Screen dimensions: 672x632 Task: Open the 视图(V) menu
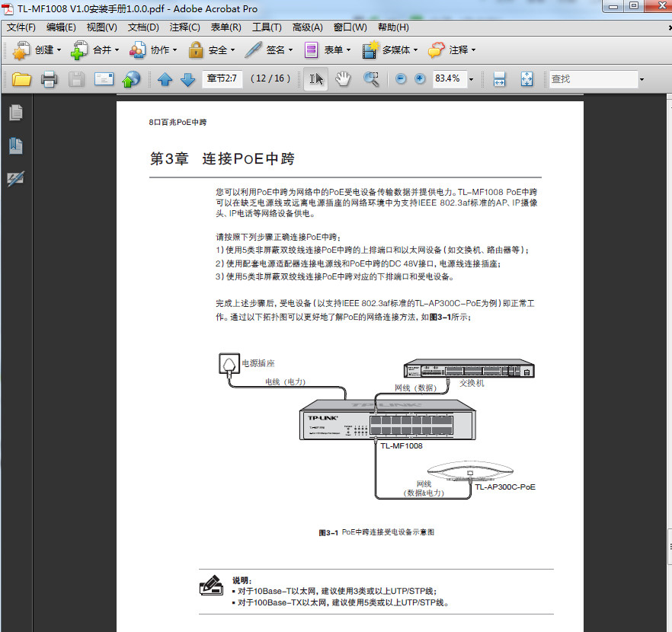point(101,27)
